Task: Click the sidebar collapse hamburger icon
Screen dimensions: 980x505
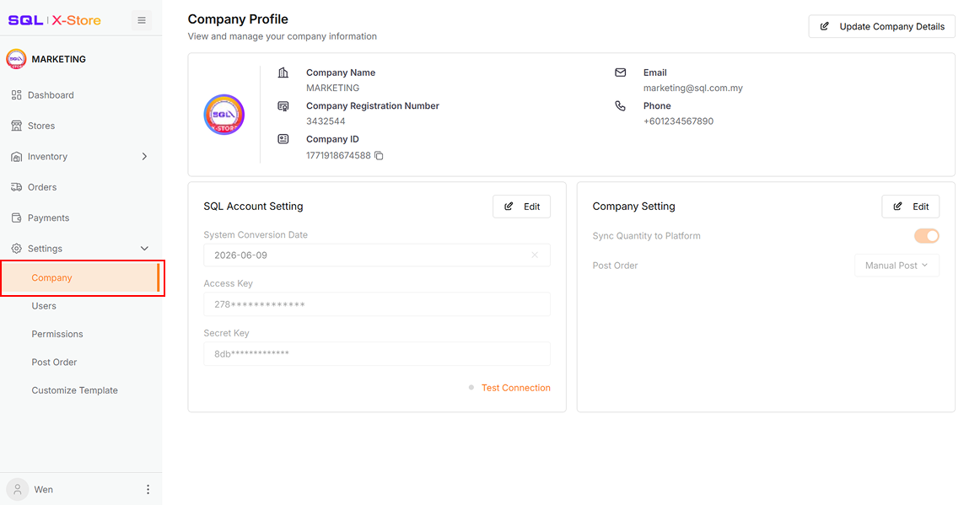Action: pos(142,20)
